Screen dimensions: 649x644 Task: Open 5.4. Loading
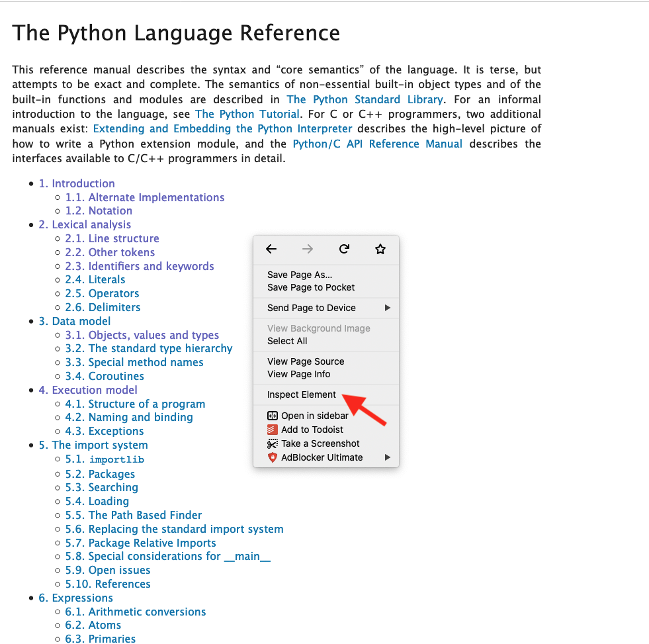coord(97,502)
